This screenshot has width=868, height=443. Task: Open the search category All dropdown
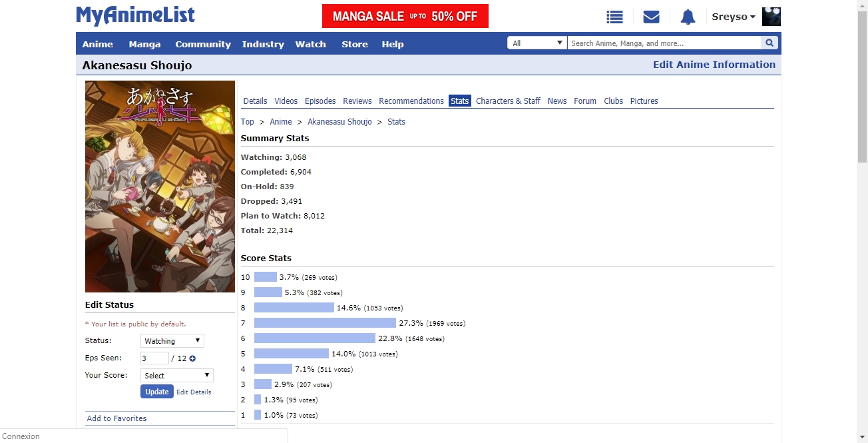point(537,43)
